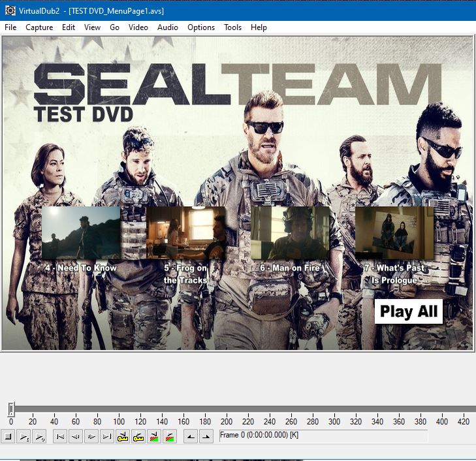Click the Play All button in preview
This screenshot has width=476, height=461.
pos(409,311)
